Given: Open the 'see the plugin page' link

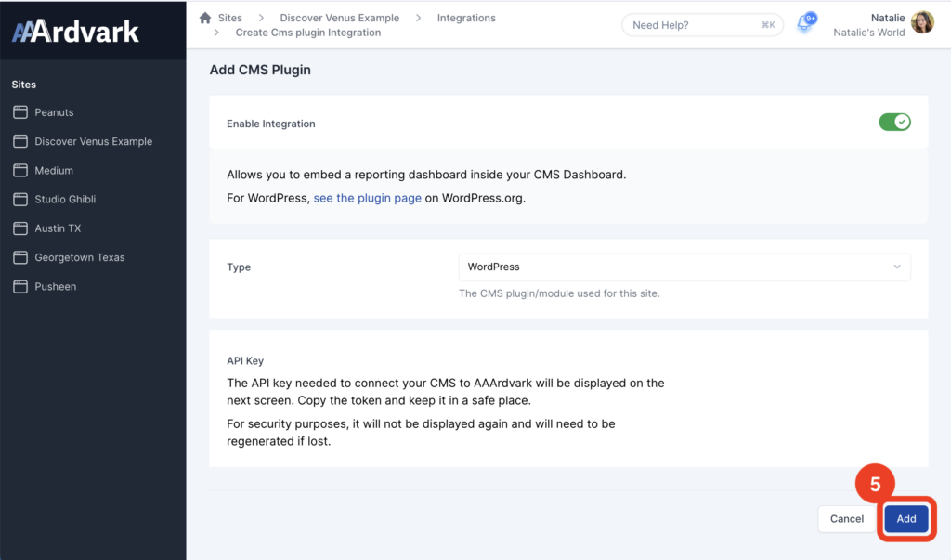Looking at the screenshot, I should point(367,198).
